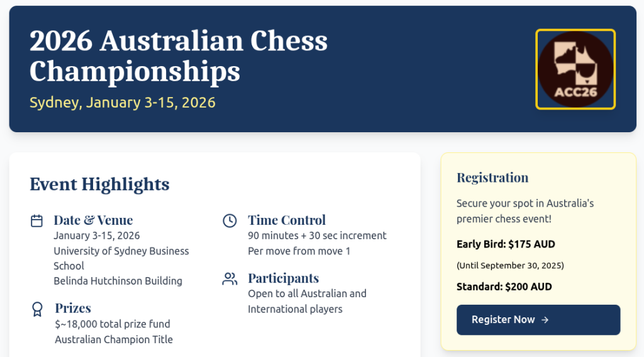The image size is (644, 357).
Task: Click the Registration heading
Action: (x=492, y=178)
